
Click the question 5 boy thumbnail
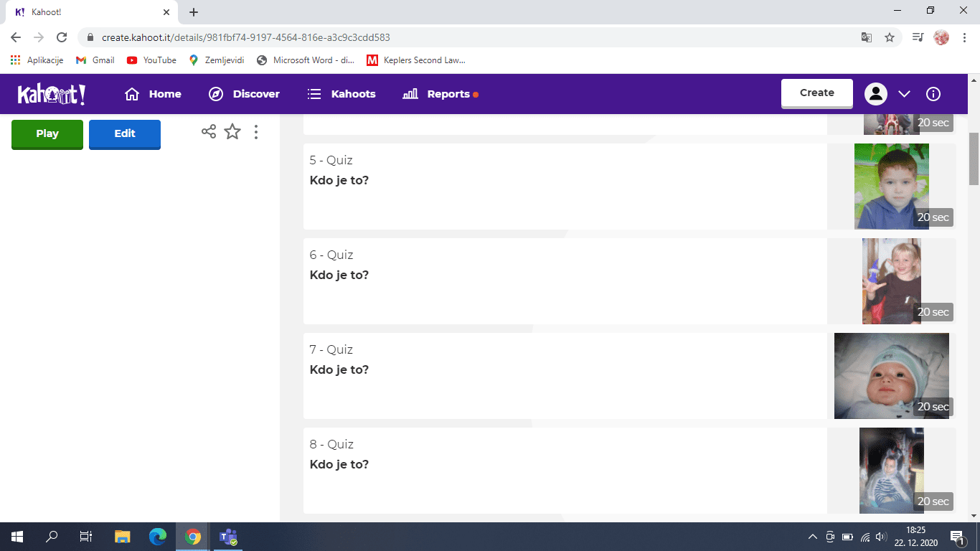pos(892,187)
